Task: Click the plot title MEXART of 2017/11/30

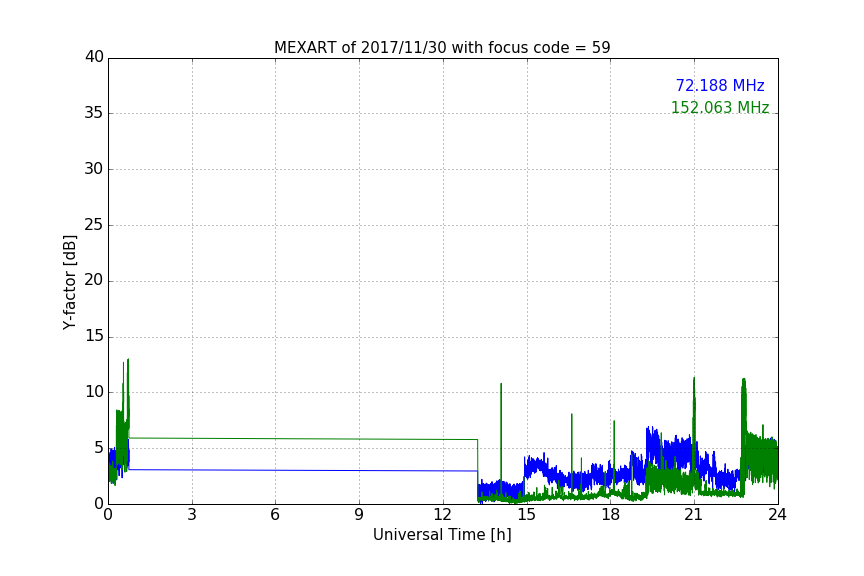Action: click(x=442, y=48)
